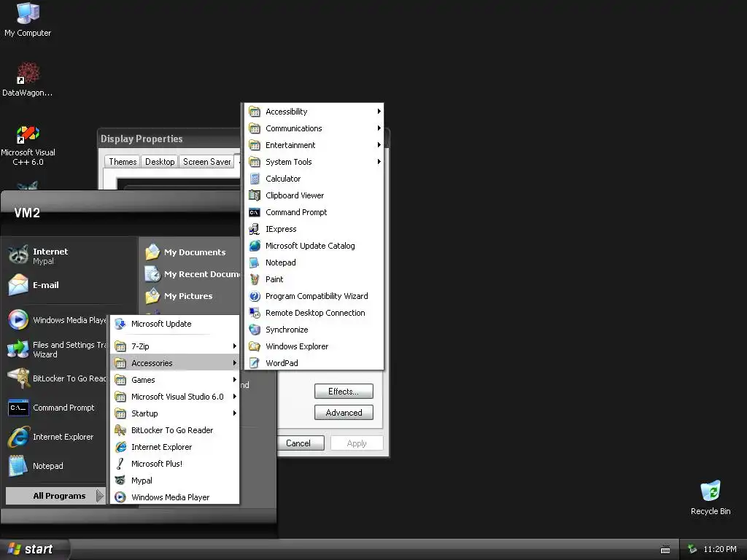Open Microsoft Update Catalog globe icon
The image size is (747, 560).
pos(255,246)
